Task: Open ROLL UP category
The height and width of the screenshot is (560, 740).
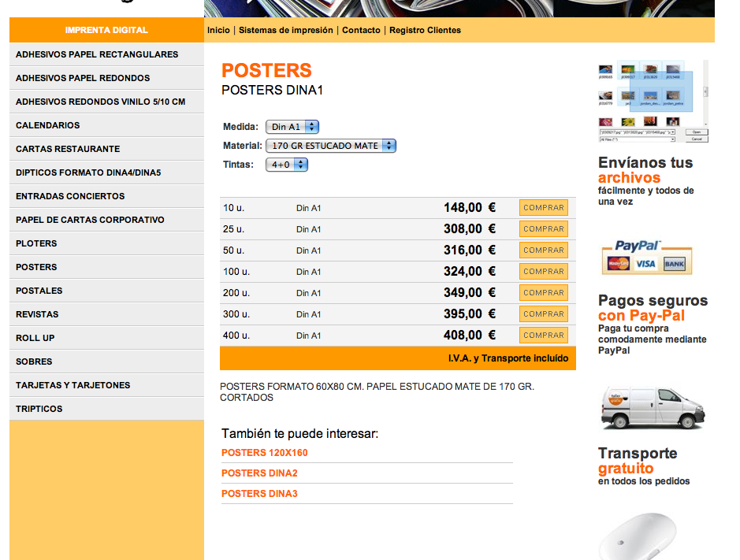Action: (x=106, y=338)
